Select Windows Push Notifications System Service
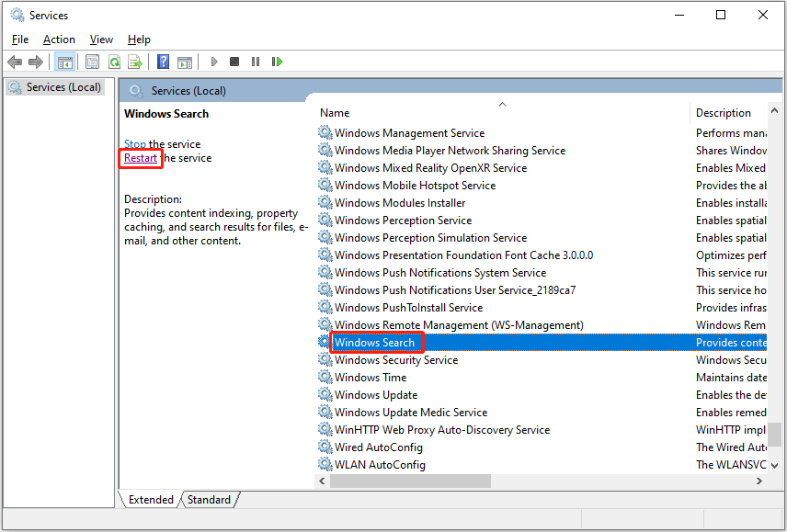The width and height of the screenshot is (787, 532). (x=440, y=273)
